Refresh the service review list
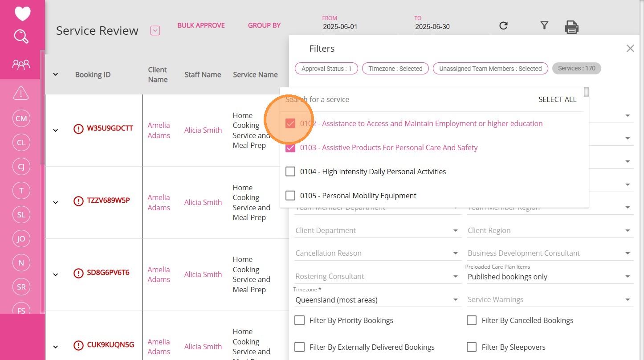644x360 pixels. (503, 26)
